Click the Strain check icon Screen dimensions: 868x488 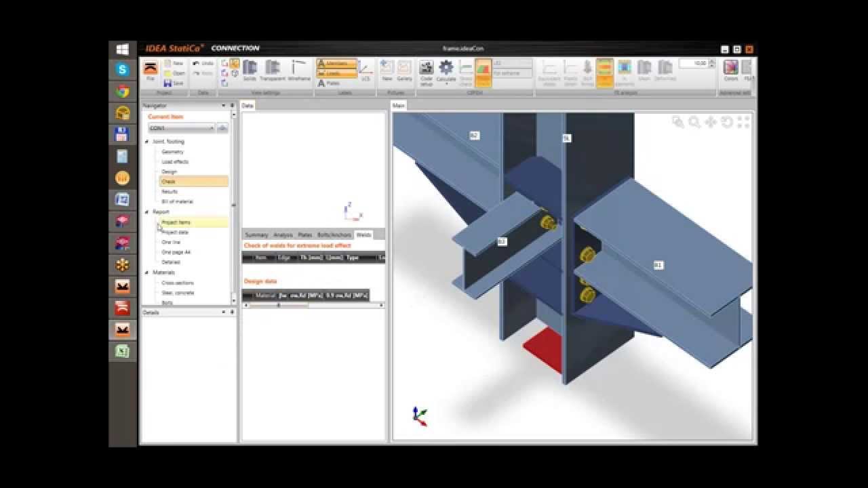pyautogui.click(x=466, y=72)
